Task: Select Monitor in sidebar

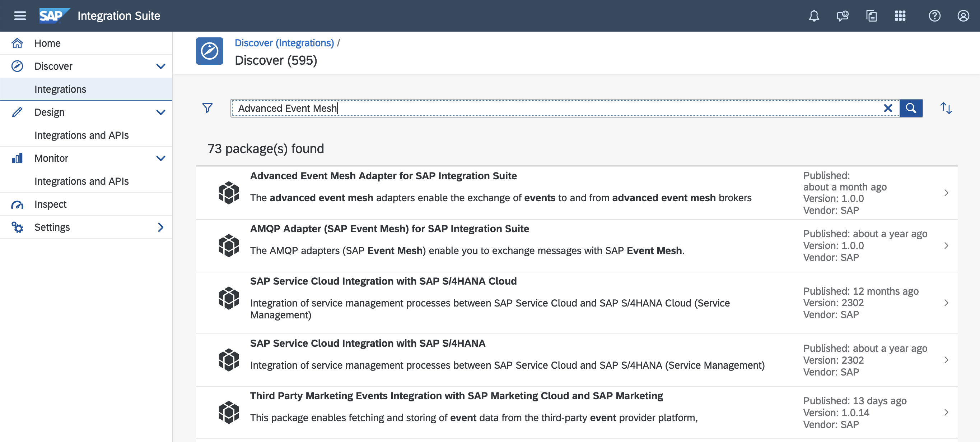Action: click(x=86, y=158)
